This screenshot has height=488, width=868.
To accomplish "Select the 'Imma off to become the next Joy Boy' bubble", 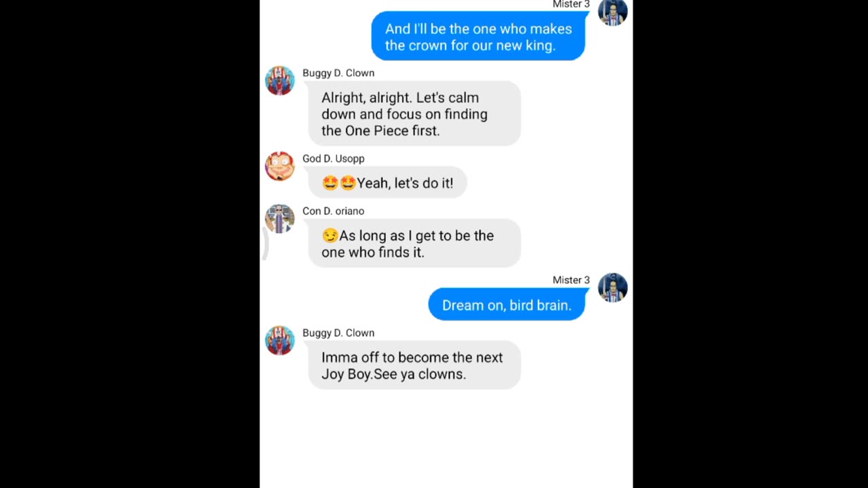I will 414,365.
